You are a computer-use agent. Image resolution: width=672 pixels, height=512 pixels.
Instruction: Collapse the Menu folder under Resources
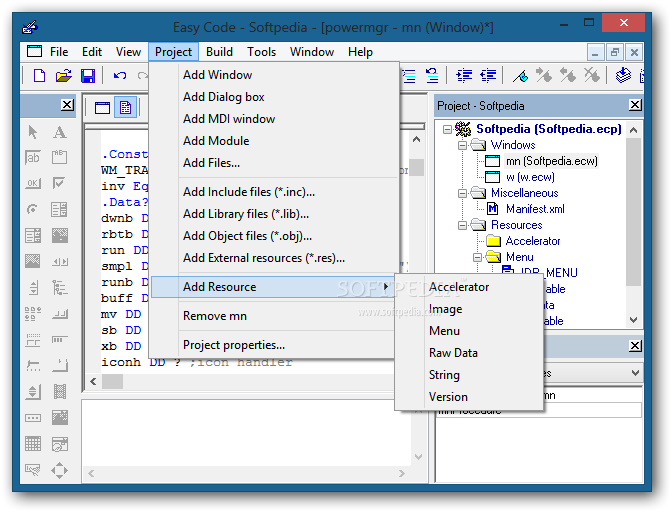point(477,257)
